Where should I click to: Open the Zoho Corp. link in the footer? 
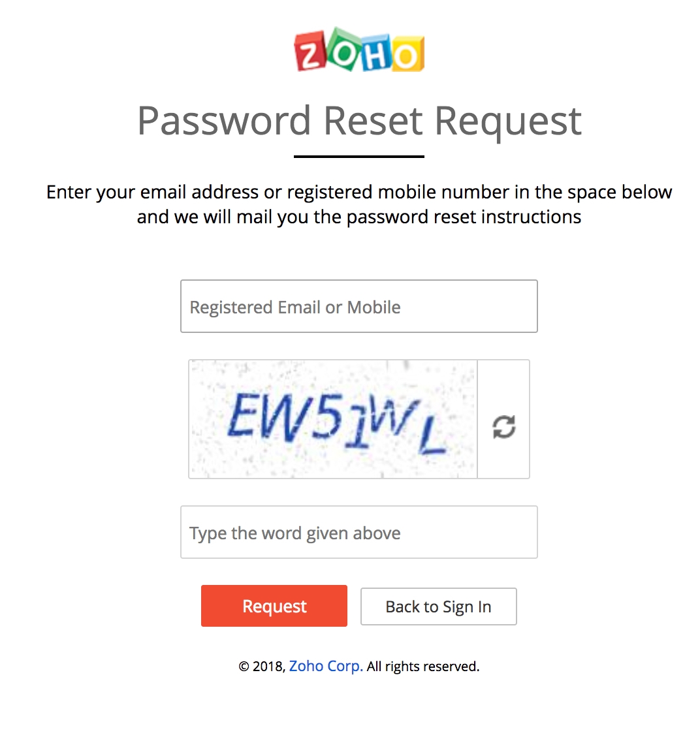pos(326,666)
